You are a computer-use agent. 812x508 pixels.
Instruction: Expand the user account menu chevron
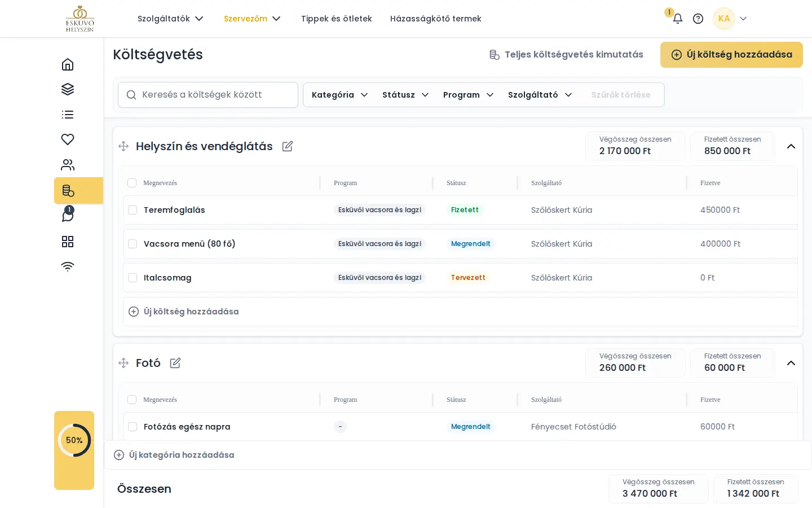click(x=743, y=19)
